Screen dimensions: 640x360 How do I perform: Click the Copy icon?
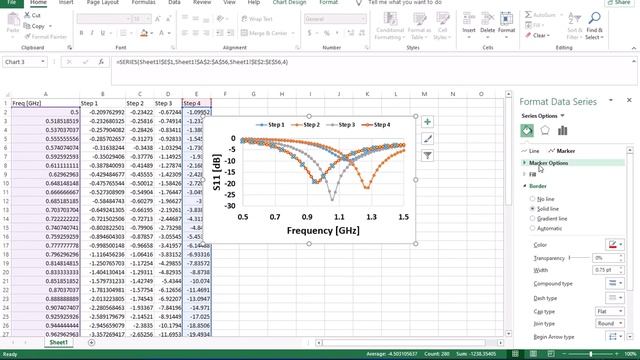pyautogui.click(x=27, y=26)
